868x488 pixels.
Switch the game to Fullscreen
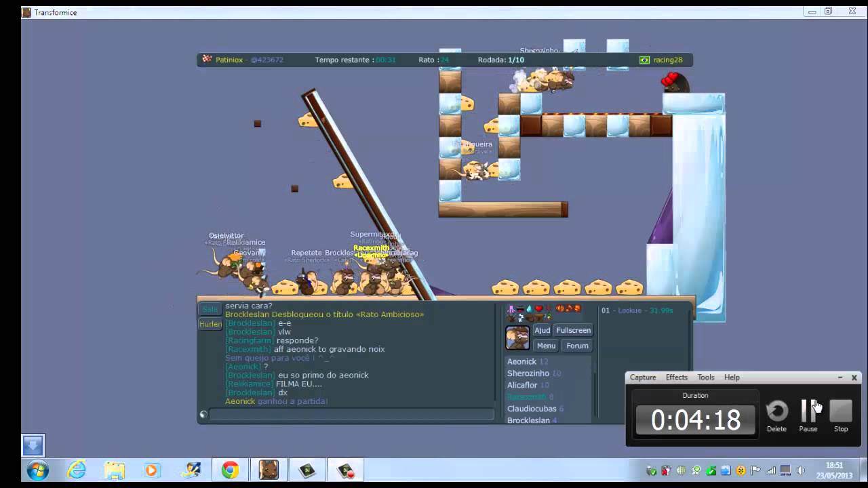click(x=574, y=330)
